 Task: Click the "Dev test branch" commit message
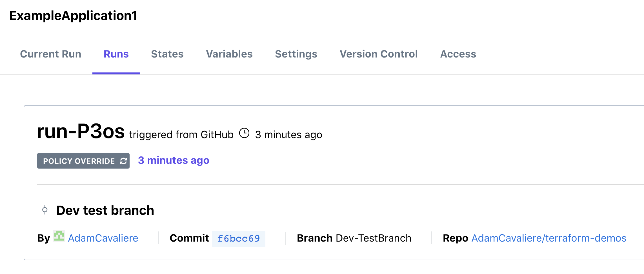(x=105, y=210)
